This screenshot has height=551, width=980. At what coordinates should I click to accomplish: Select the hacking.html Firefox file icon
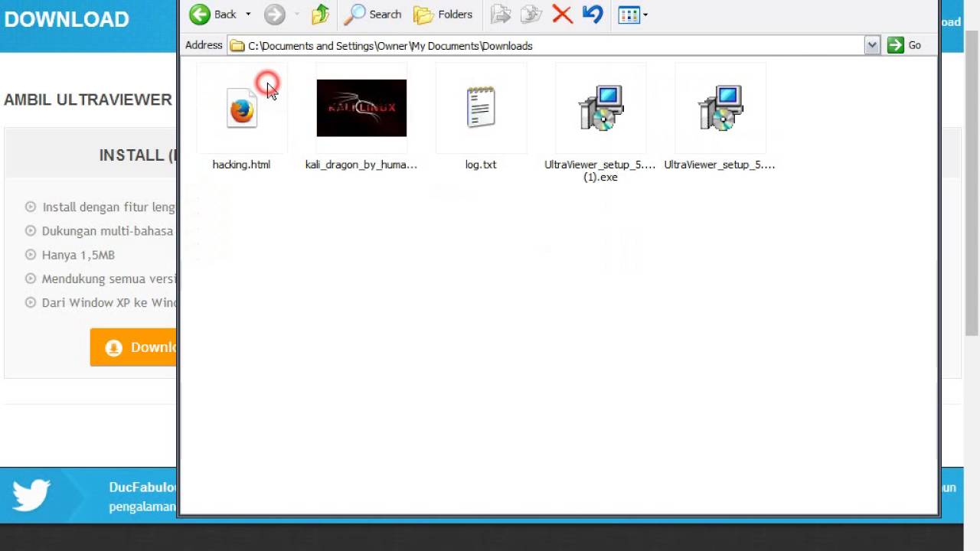pos(241,109)
